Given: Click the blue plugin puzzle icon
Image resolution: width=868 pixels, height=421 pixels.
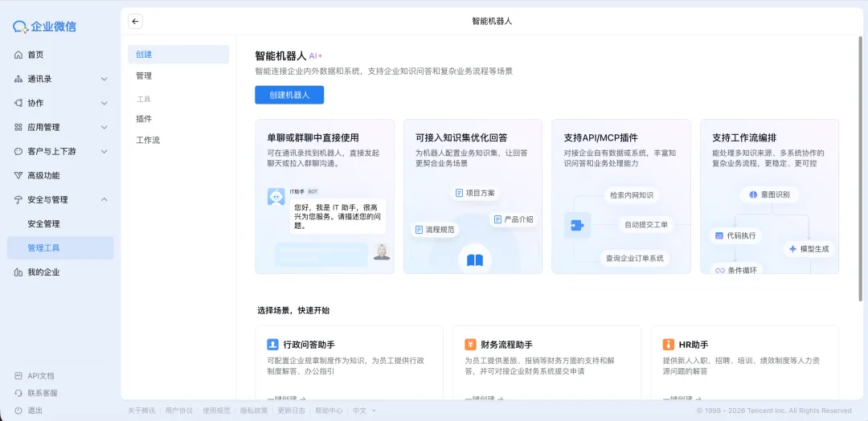Looking at the screenshot, I should click(577, 225).
